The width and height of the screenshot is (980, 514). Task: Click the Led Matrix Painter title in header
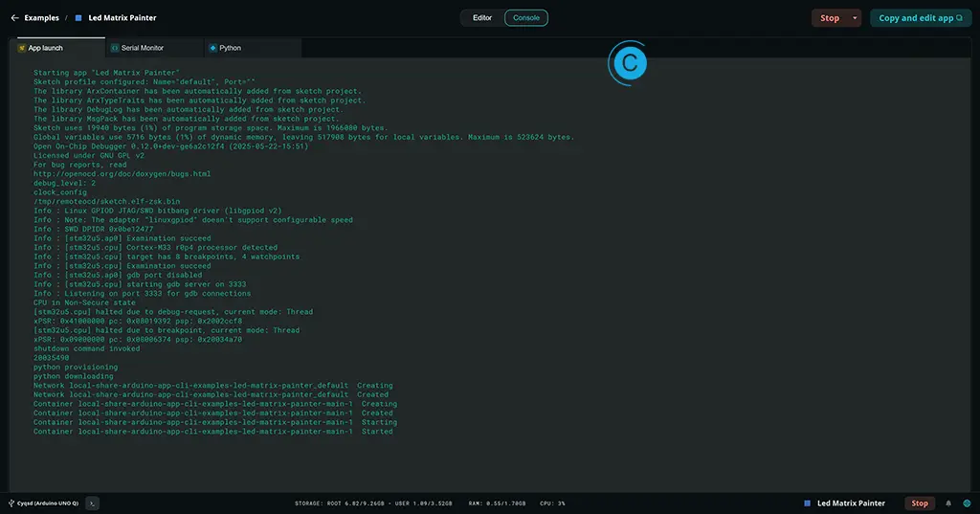coord(122,18)
